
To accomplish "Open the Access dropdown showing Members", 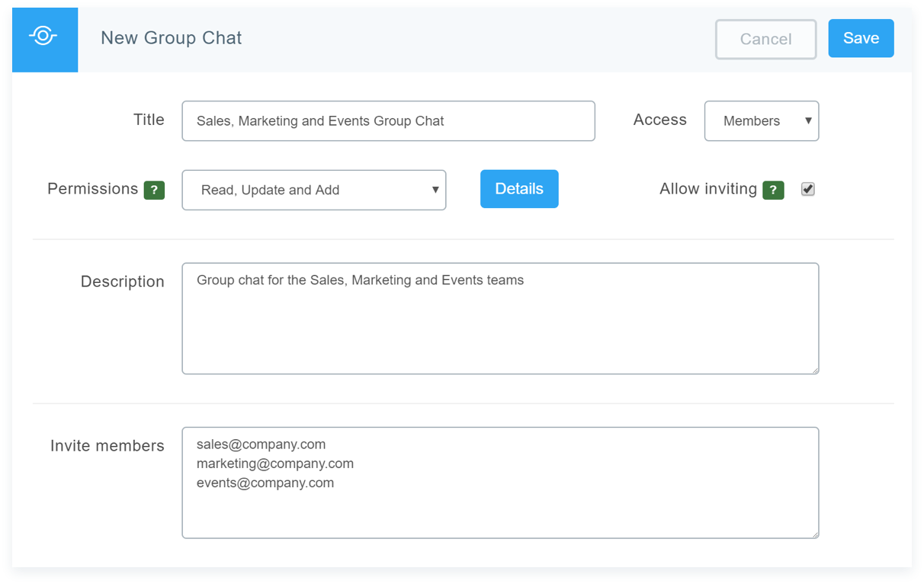I will click(761, 121).
